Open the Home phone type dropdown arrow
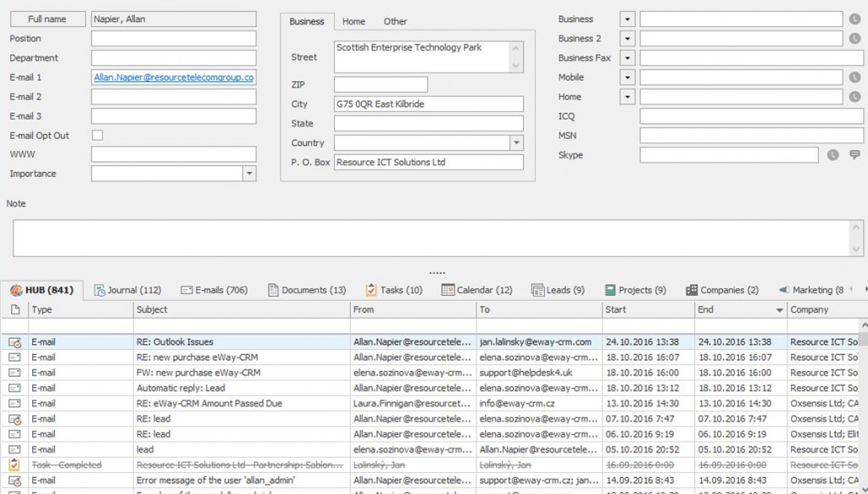This screenshot has width=868, height=494. [x=627, y=97]
